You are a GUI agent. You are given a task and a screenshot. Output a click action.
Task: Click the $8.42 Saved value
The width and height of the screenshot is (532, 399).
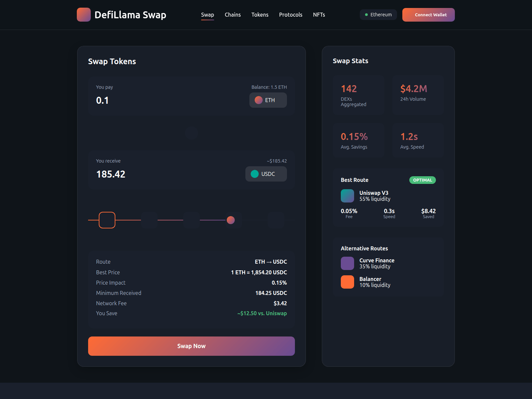429,211
